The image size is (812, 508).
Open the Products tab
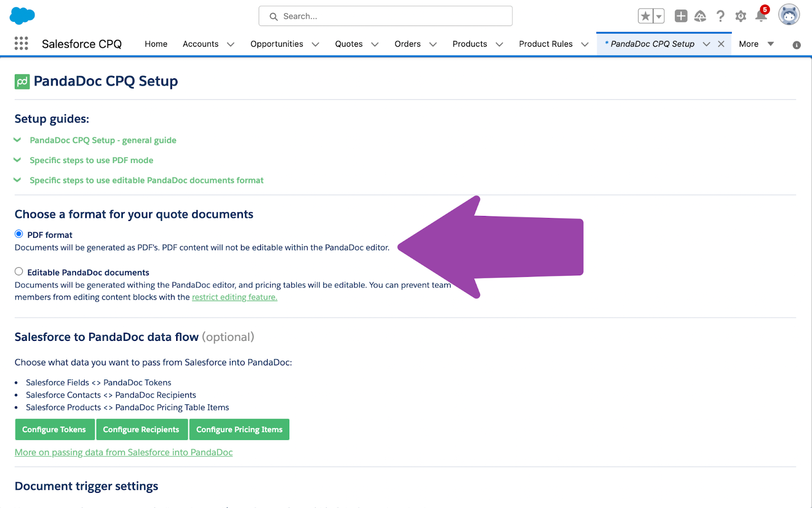tap(469, 44)
